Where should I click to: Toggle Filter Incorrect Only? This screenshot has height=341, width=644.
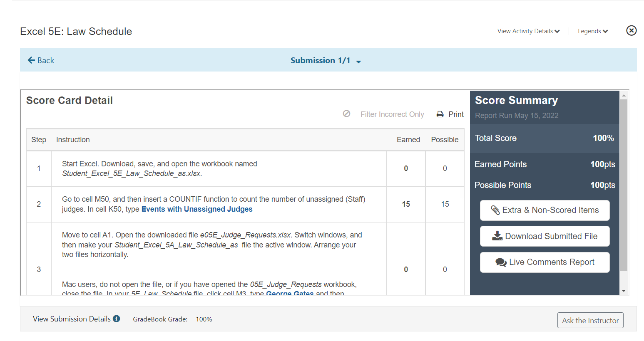(392, 114)
